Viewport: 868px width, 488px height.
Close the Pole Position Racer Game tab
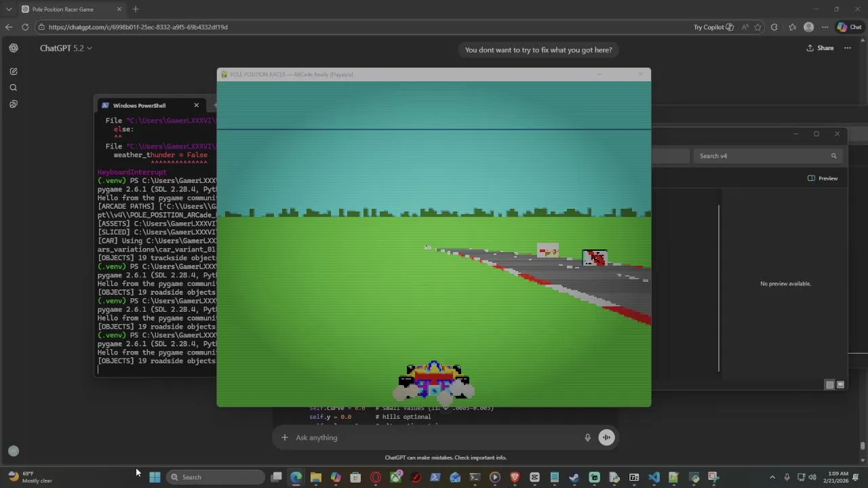point(119,9)
